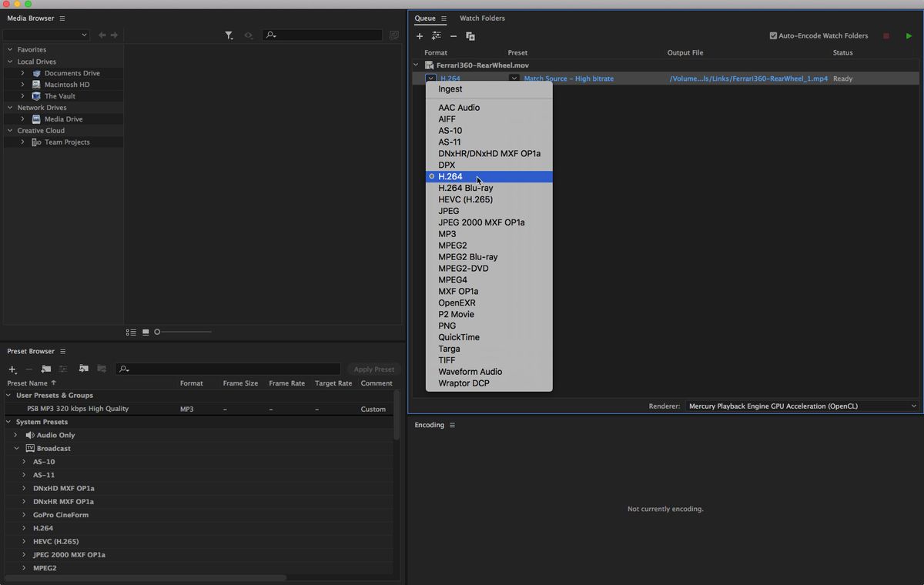Select HEVC (H.265) from the format menu
Image resolution: width=924 pixels, height=585 pixels.
point(464,199)
